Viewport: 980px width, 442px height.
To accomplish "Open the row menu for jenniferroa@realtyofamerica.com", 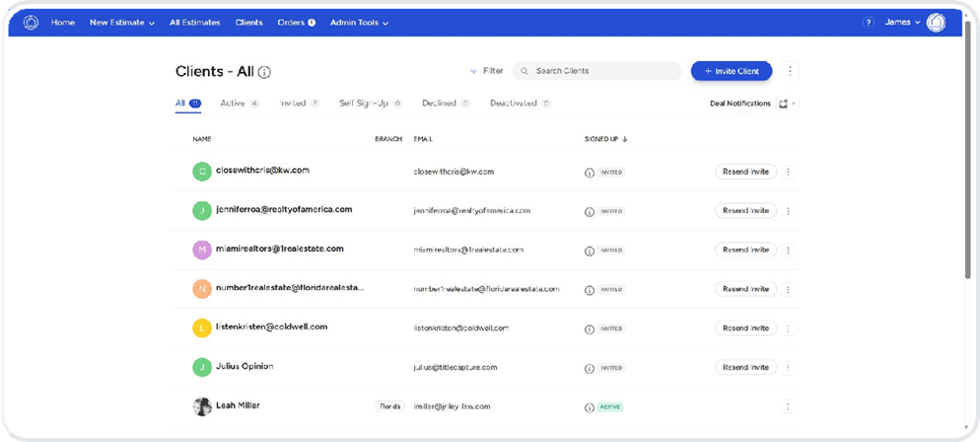I will coord(788,211).
